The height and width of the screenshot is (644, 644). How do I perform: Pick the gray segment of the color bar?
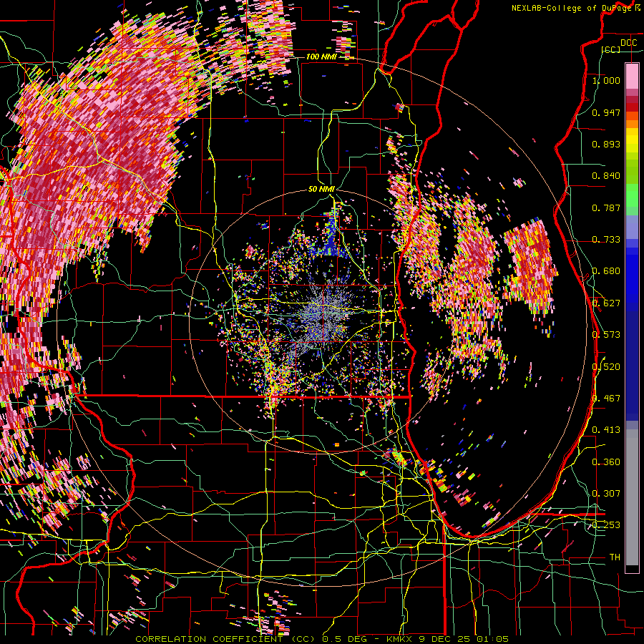pyautogui.click(x=632, y=497)
